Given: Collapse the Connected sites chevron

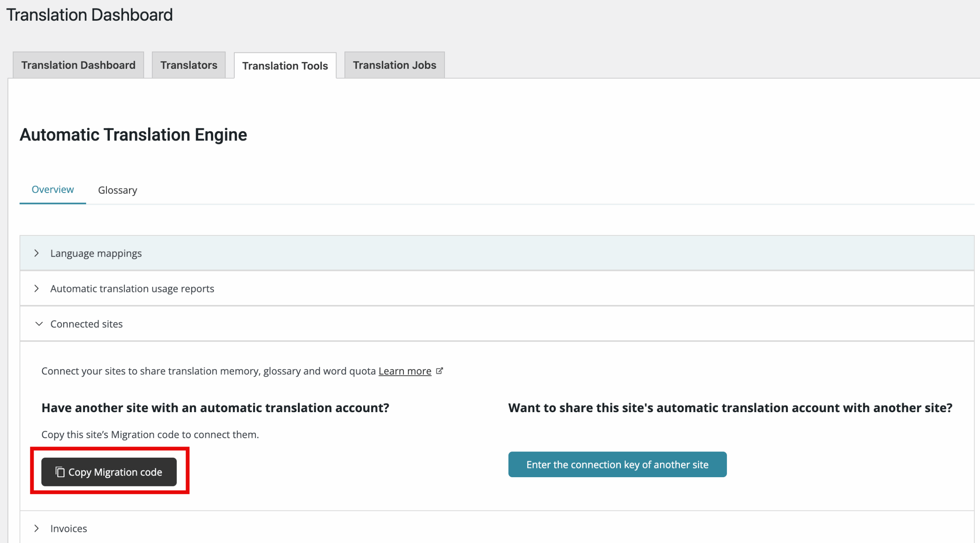Looking at the screenshot, I should point(39,324).
